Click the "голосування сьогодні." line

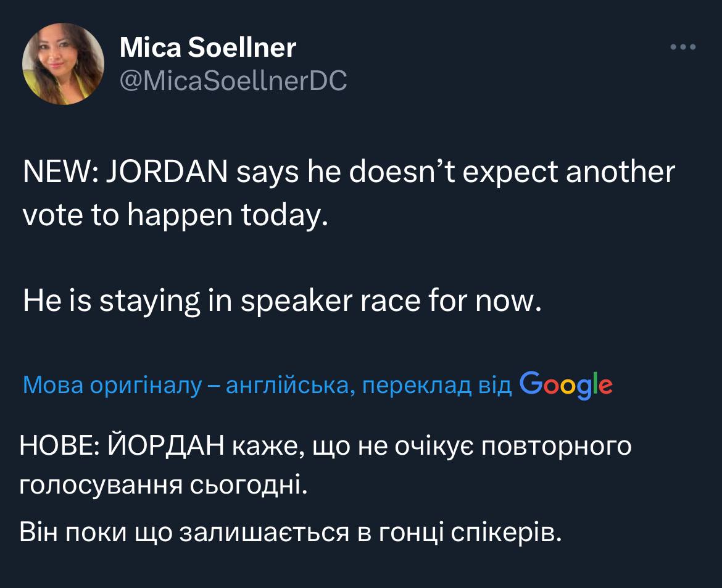(163, 486)
